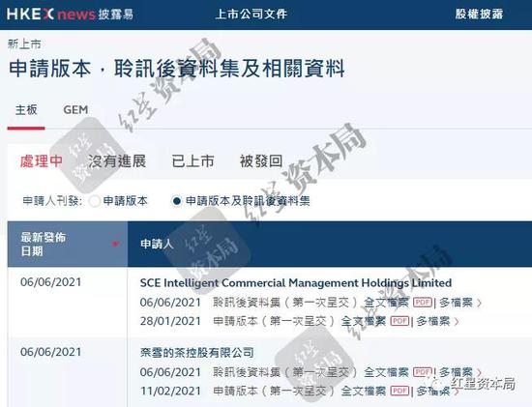The width and height of the screenshot is (532, 407).
Task: Open the 股權披露 menu
Action: 479,15
